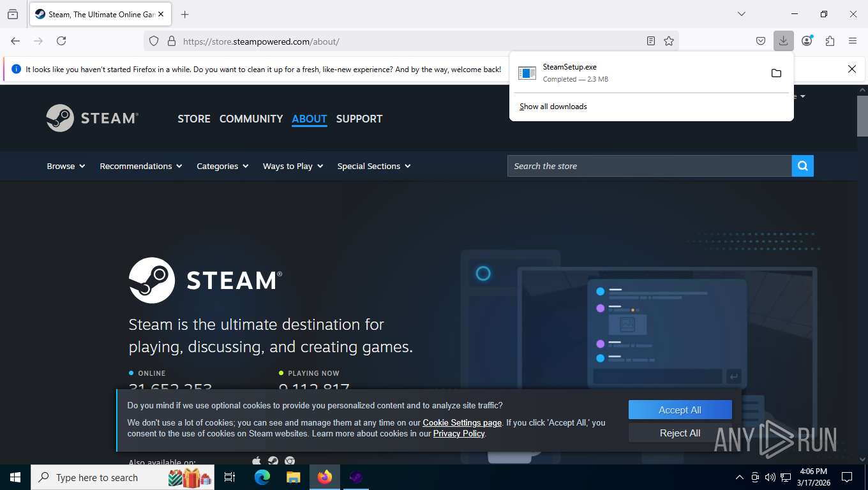Open the list all tabs chevron
This screenshot has height=490, width=868.
pos(741,14)
